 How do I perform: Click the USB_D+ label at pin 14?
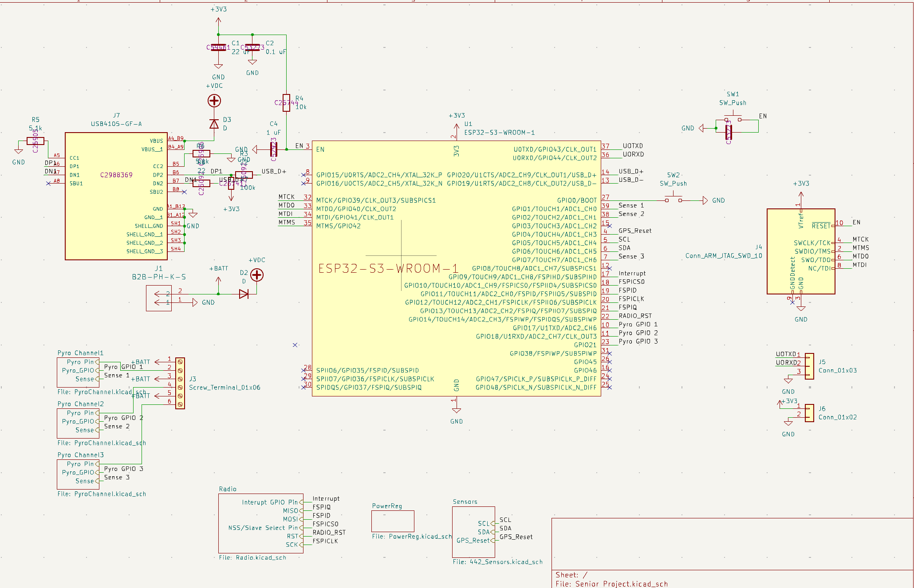click(x=631, y=171)
